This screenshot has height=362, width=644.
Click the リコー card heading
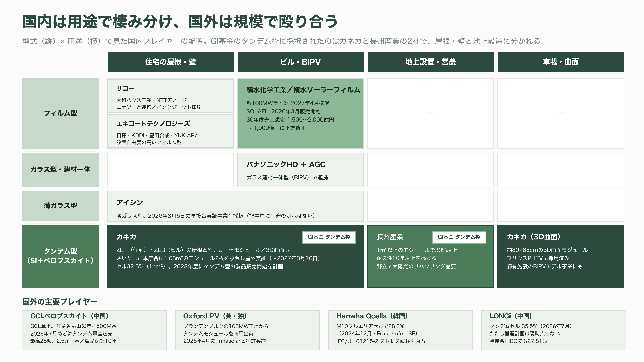(x=125, y=88)
